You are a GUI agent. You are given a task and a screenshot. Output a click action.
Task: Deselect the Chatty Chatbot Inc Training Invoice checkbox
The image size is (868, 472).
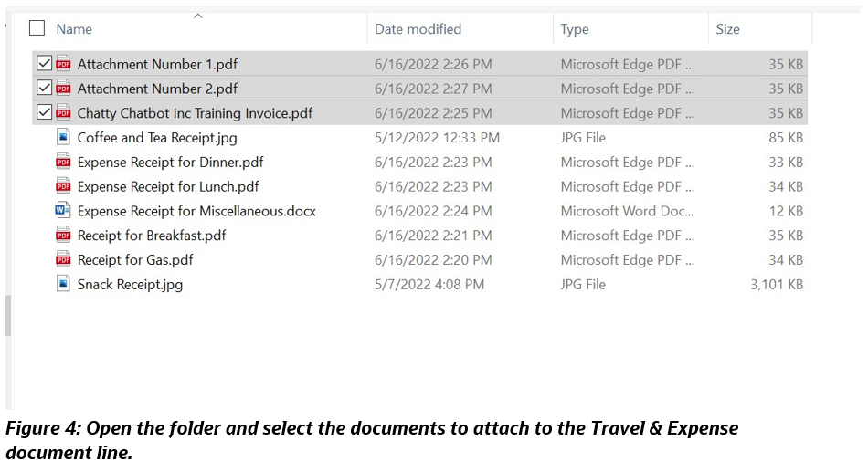coord(43,113)
